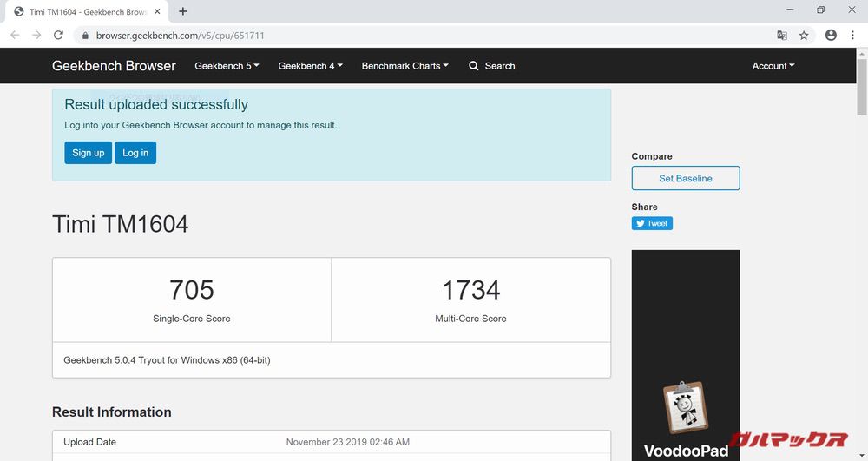The width and height of the screenshot is (868, 461).
Task: Expand the Geekbench 4 dropdown
Action: pyautogui.click(x=310, y=66)
